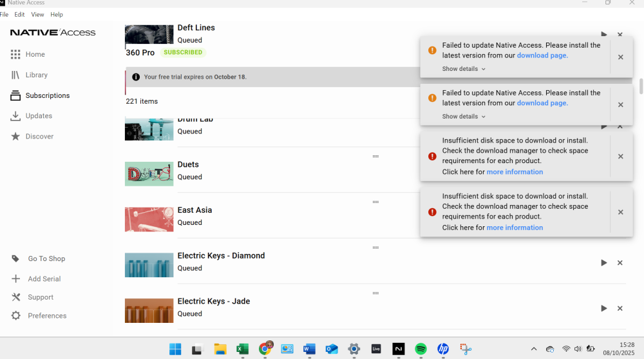This screenshot has width=644, height=359.
Task: Dismiss second Insufficient disk space notification
Action: [x=621, y=212]
